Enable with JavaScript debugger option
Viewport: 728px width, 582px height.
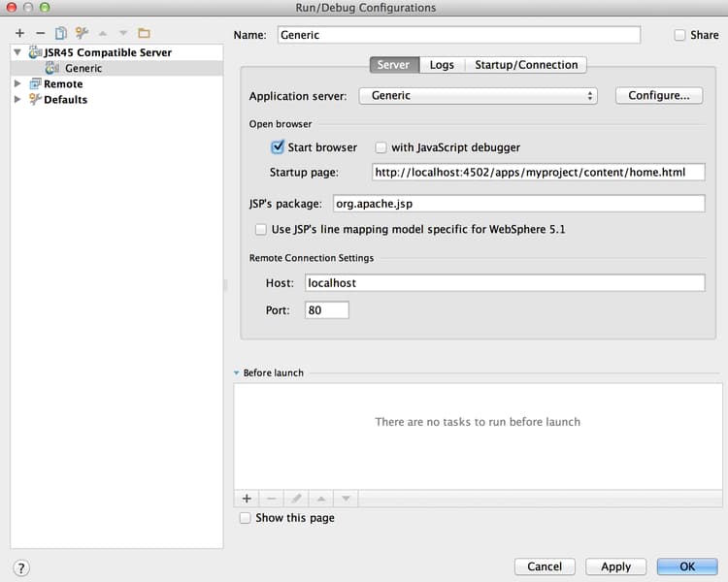(x=381, y=147)
